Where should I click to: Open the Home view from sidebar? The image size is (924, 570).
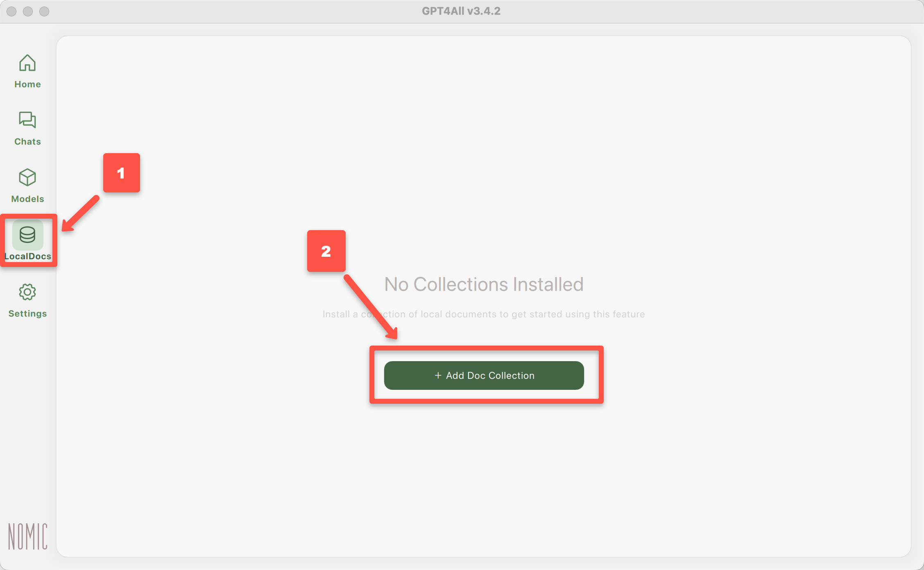(27, 71)
